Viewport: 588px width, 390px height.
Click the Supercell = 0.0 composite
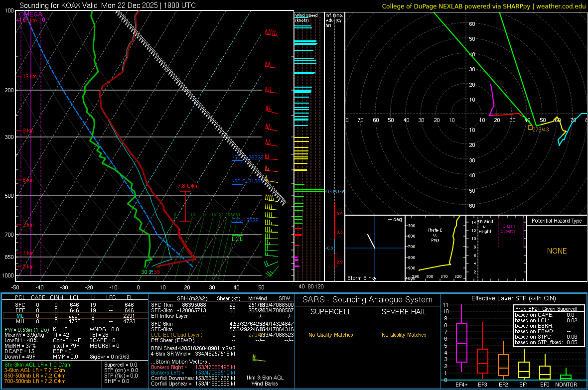pyautogui.click(x=121, y=365)
